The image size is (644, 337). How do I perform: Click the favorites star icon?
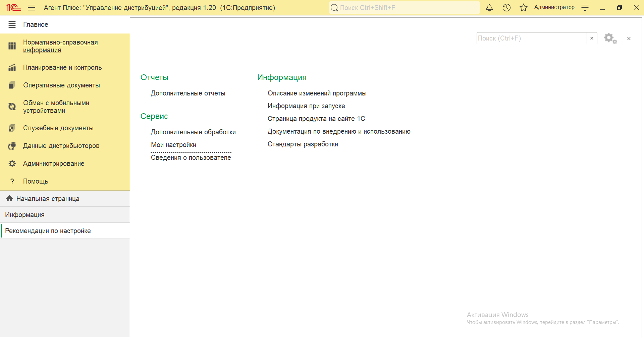(523, 8)
